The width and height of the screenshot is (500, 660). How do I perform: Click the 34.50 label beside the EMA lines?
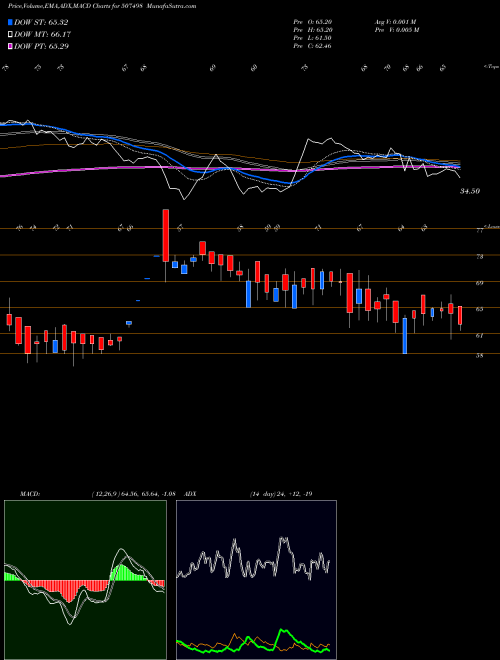[x=470, y=191]
